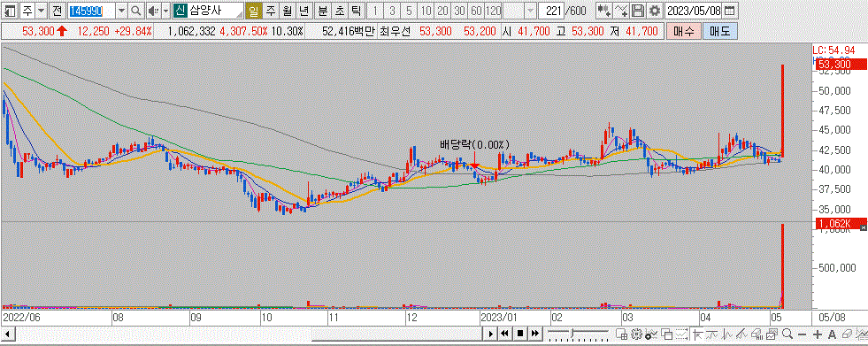Click the 전 button

pos(57,10)
